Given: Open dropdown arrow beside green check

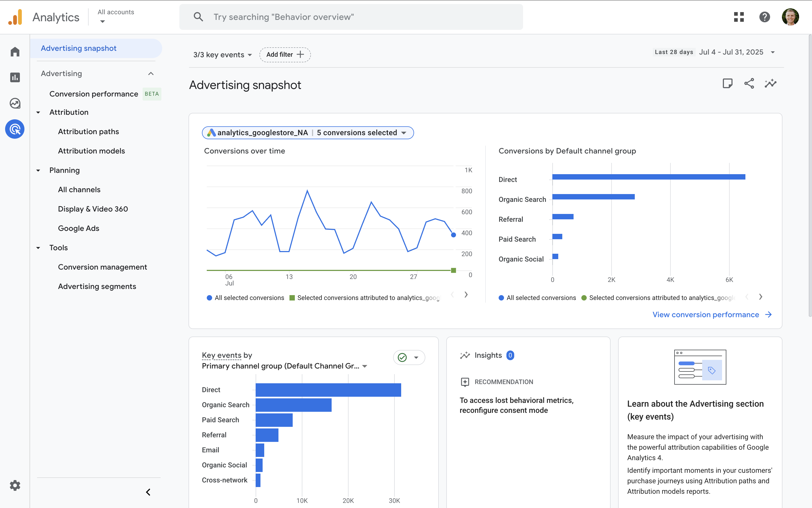Looking at the screenshot, I should pyautogui.click(x=416, y=357).
